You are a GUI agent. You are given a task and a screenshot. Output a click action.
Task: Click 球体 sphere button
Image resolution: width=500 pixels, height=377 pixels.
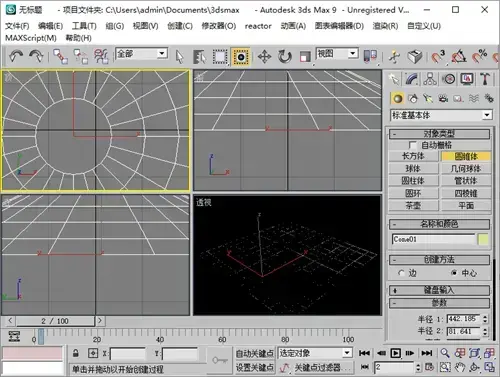(x=413, y=168)
